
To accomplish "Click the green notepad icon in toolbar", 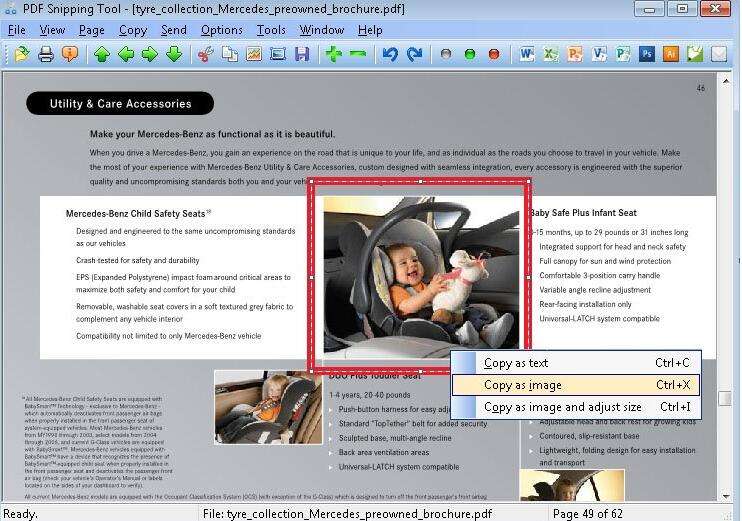I will (x=695, y=54).
